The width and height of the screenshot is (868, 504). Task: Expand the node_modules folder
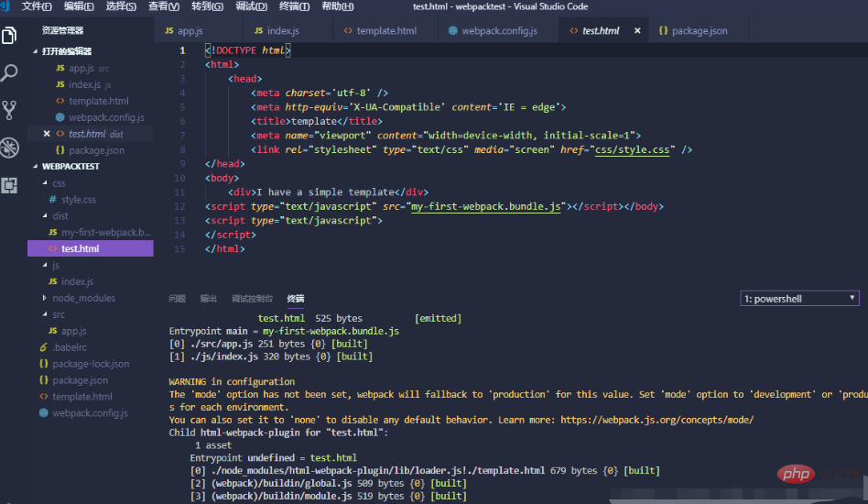pyautogui.click(x=46, y=298)
